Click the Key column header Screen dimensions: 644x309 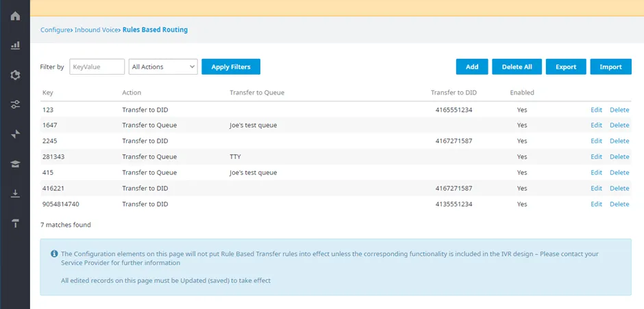[x=48, y=92]
